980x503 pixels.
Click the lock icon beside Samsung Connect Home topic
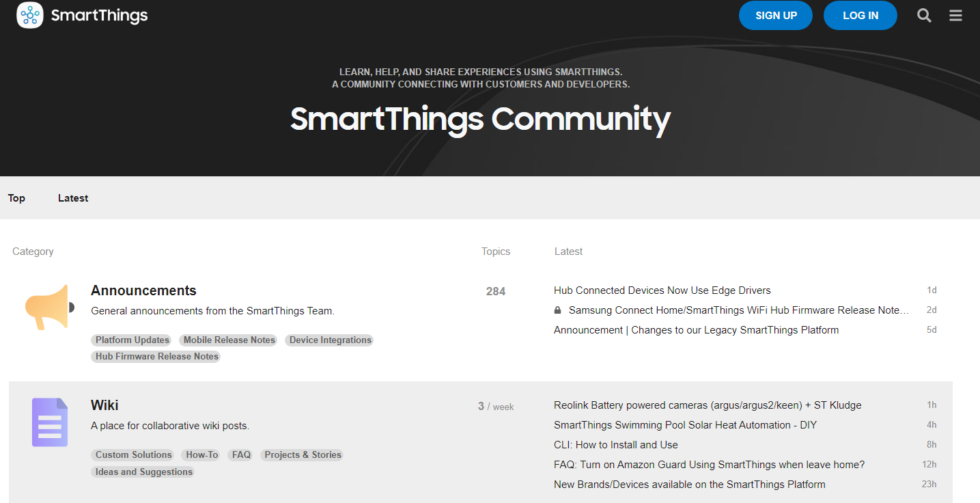pos(558,310)
